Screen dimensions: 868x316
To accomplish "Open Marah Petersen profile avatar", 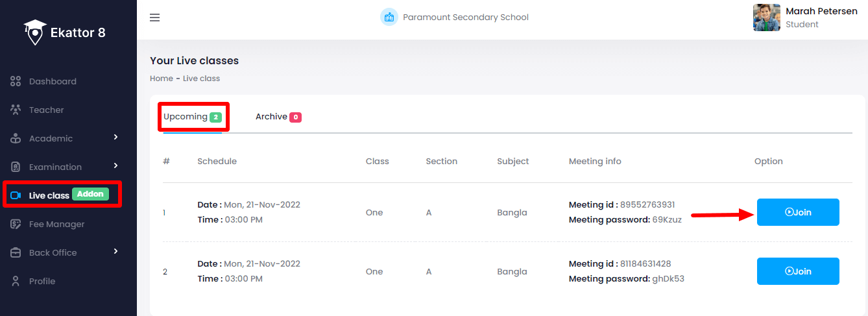I will pos(766,18).
